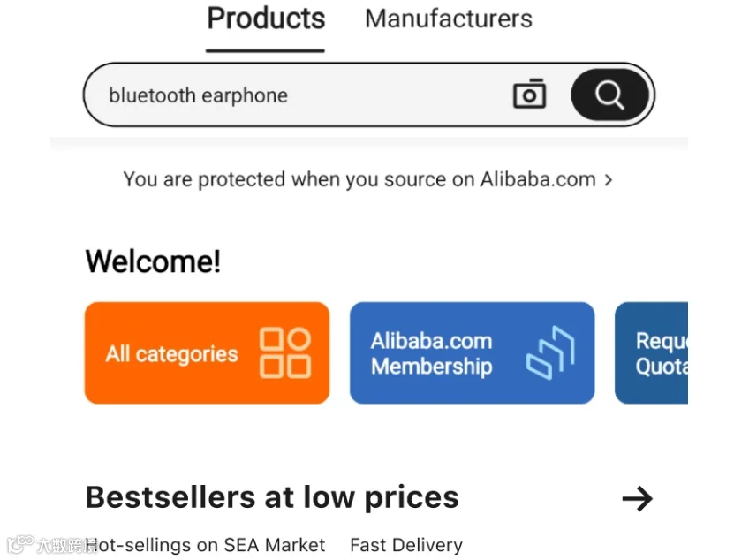The width and height of the screenshot is (749, 560).
Task: Click the Welcome! heading text
Action: click(153, 261)
